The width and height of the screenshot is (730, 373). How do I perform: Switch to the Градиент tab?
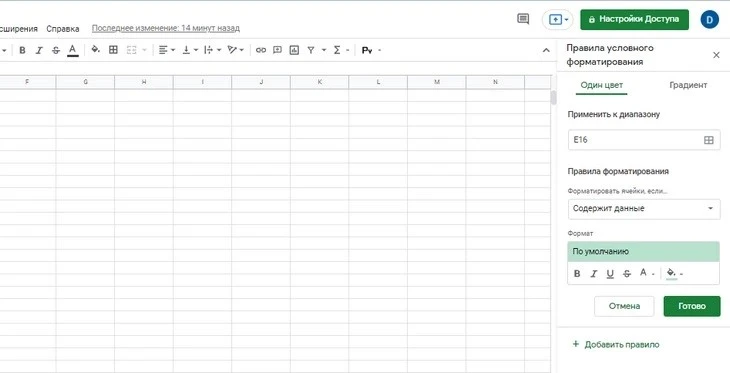point(688,85)
